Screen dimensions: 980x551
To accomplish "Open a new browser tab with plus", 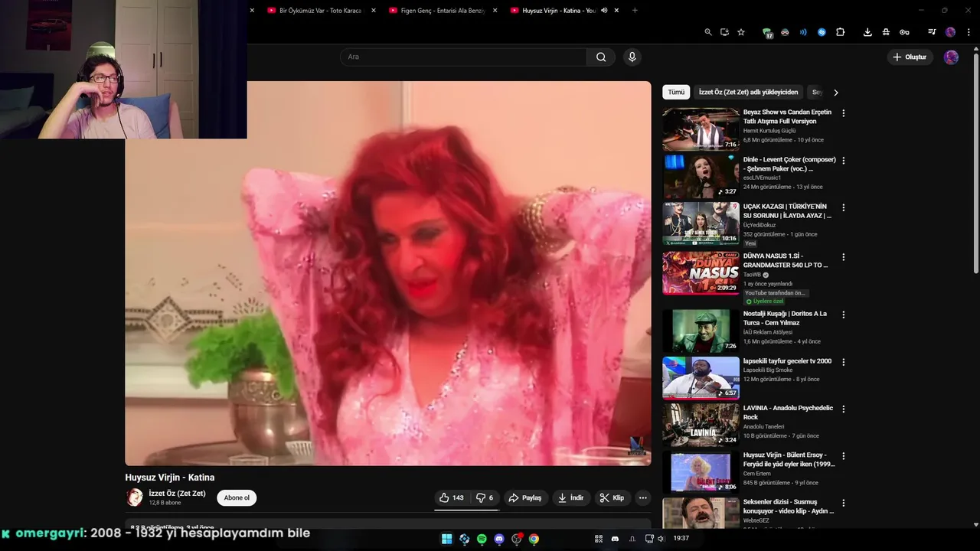I will (x=635, y=11).
